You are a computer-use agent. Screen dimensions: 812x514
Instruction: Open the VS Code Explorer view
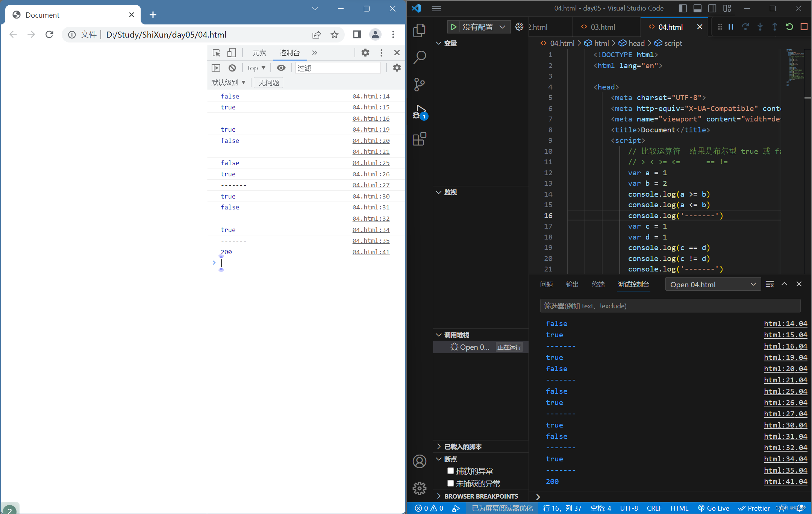click(419, 30)
